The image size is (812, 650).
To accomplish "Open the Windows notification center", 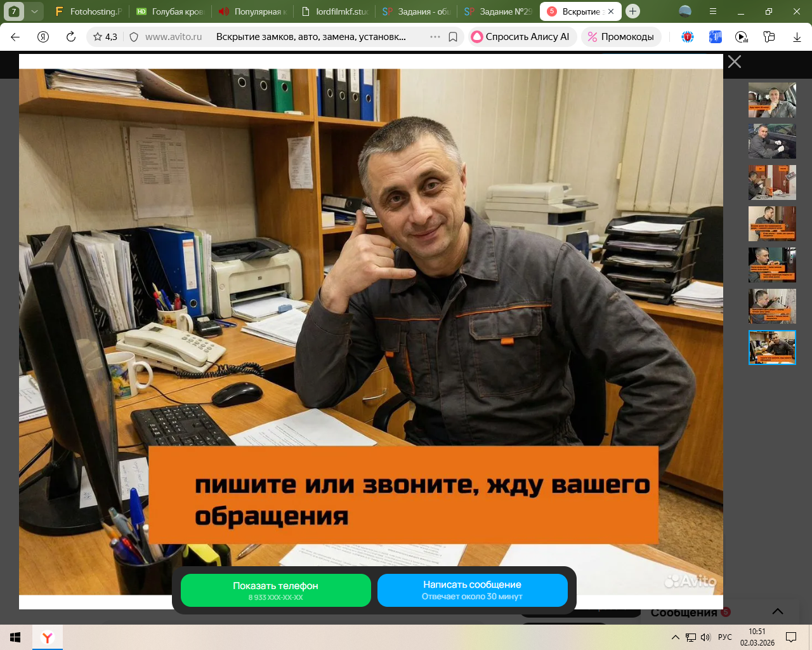I will coord(791,637).
